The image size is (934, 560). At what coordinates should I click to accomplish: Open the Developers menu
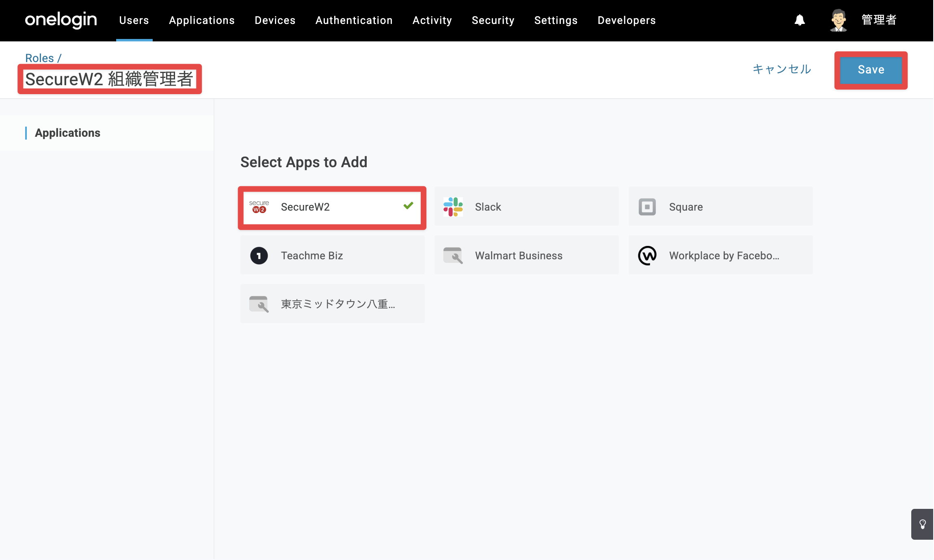coord(627,20)
